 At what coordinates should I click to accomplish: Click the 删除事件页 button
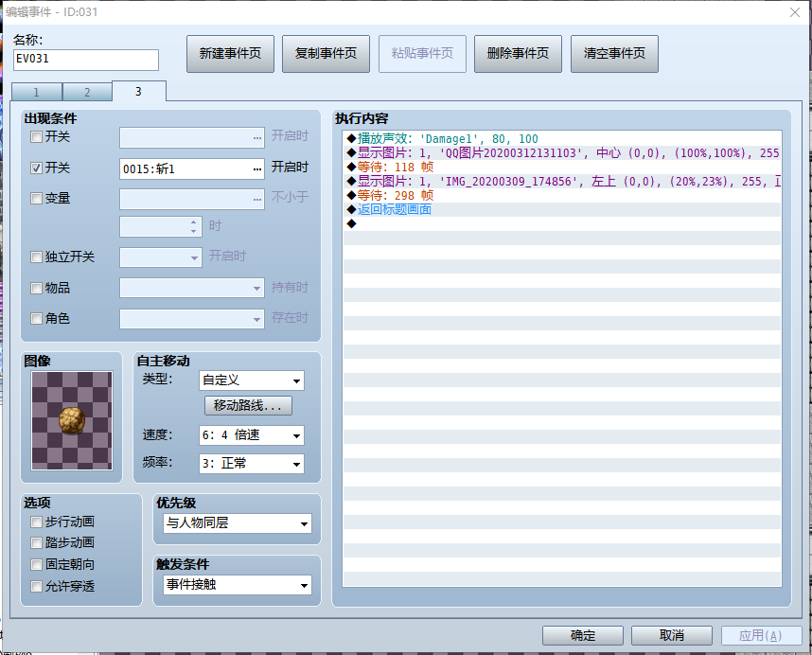pyautogui.click(x=518, y=54)
